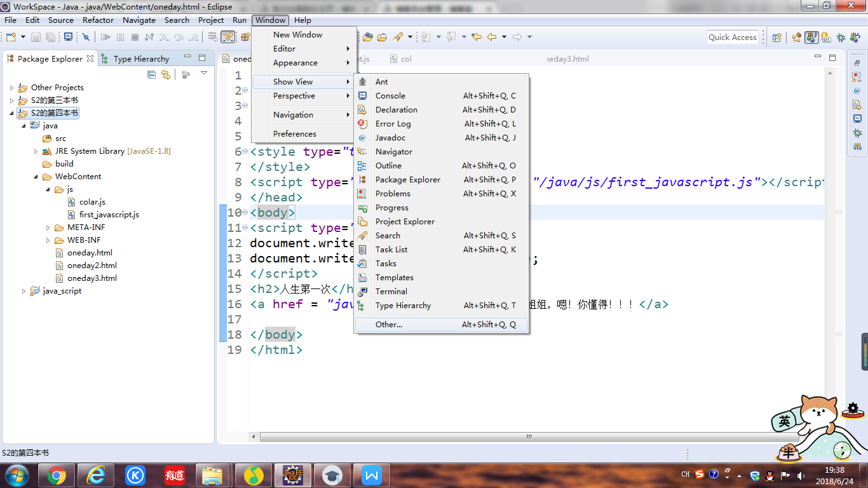The image size is (868, 488).
Task: Expand the java_script project node
Action: [24, 291]
